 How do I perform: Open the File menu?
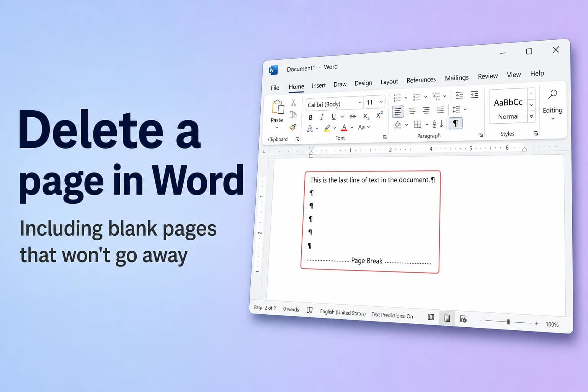tap(275, 88)
